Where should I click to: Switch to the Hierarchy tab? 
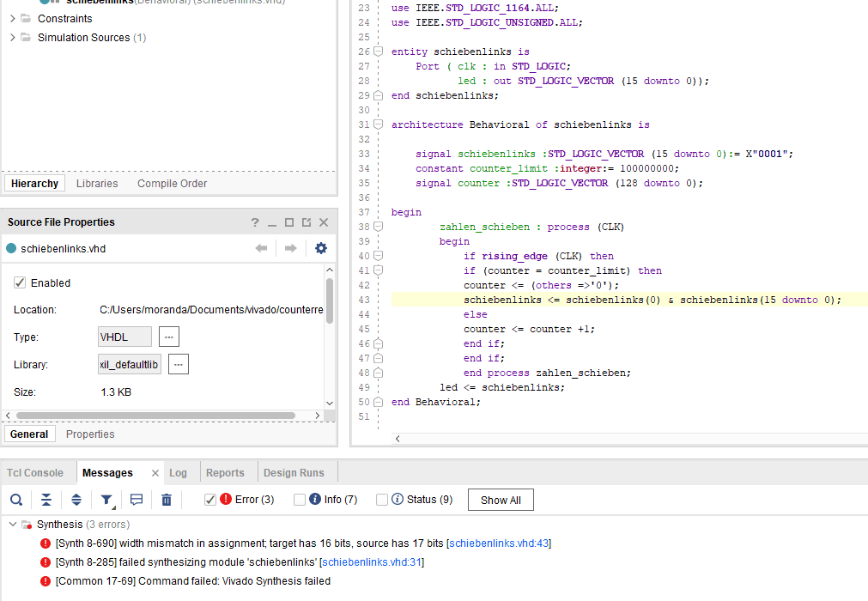[35, 183]
